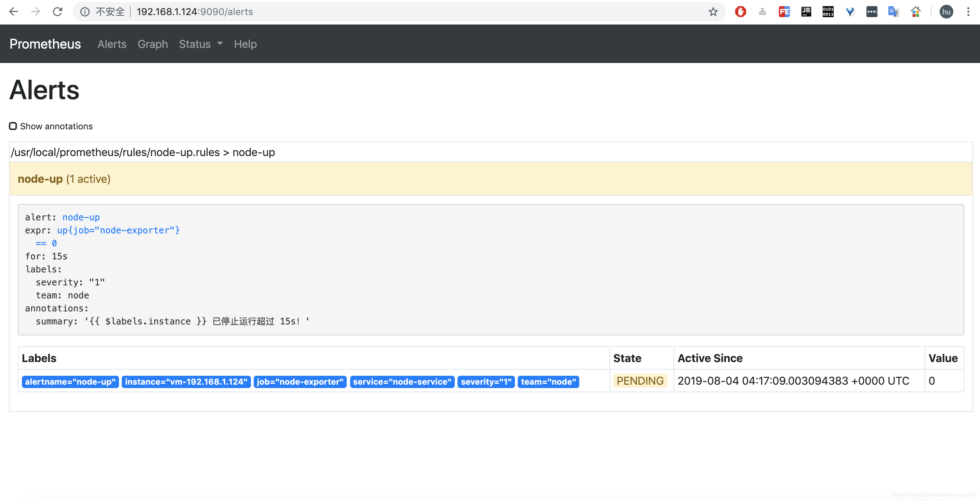Go to the Graph page
This screenshot has width=980, height=501.
point(153,44)
